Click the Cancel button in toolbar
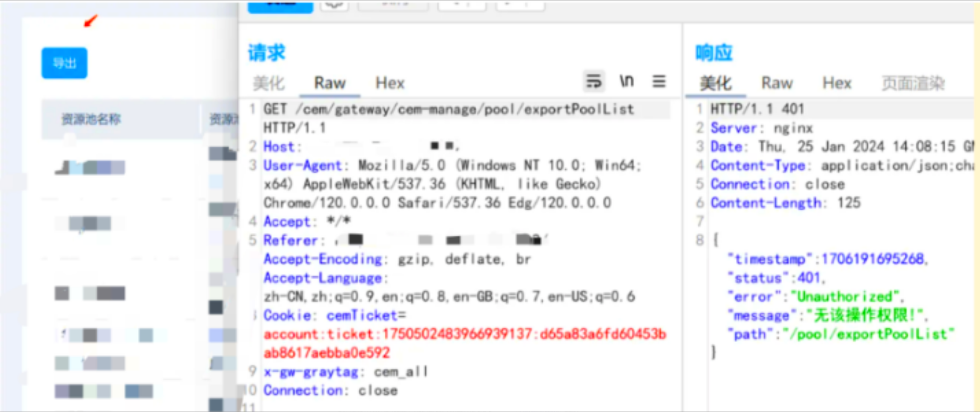980x412 pixels. coord(393,6)
